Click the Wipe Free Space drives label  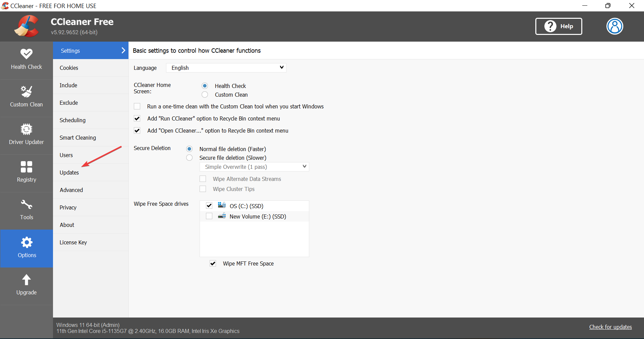[161, 204]
